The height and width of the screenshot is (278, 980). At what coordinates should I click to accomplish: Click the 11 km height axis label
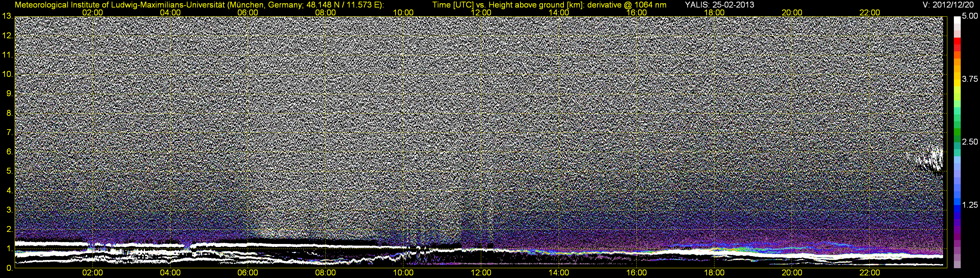pyautogui.click(x=7, y=55)
